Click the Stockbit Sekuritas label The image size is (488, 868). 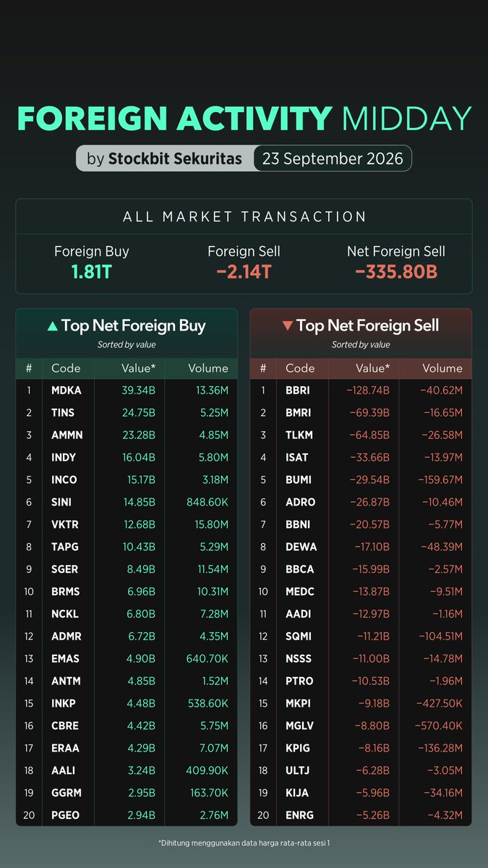coord(175,158)
